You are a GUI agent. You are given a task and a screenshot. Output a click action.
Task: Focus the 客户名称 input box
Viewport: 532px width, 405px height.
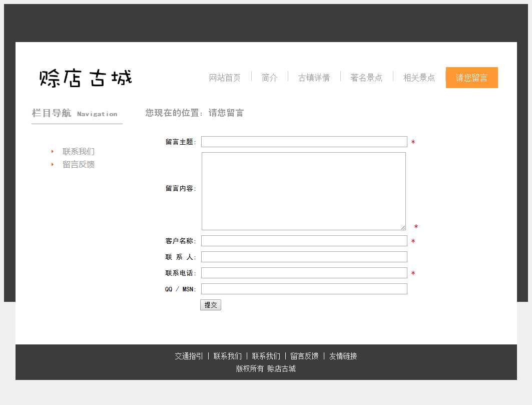[x=304, y=241]
